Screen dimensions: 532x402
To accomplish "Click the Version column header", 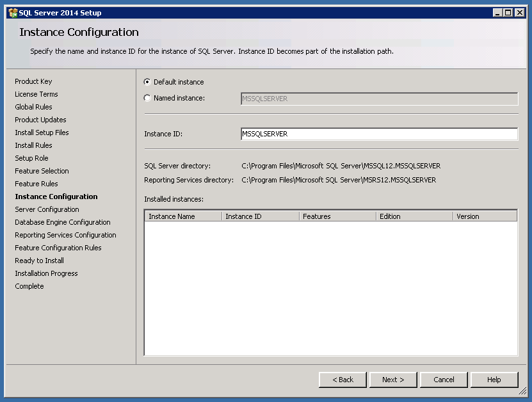I will 484,216.
